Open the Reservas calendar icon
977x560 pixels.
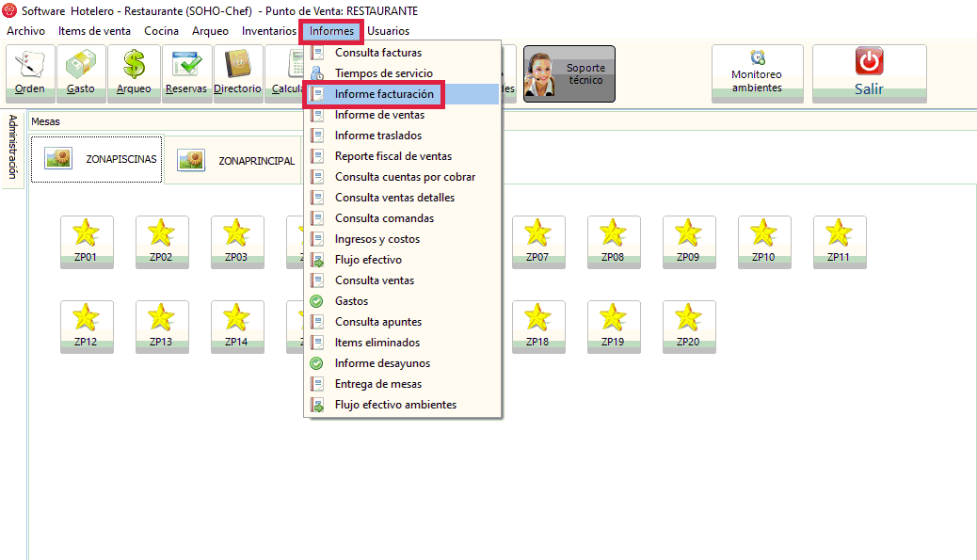[x=185, y=72]
